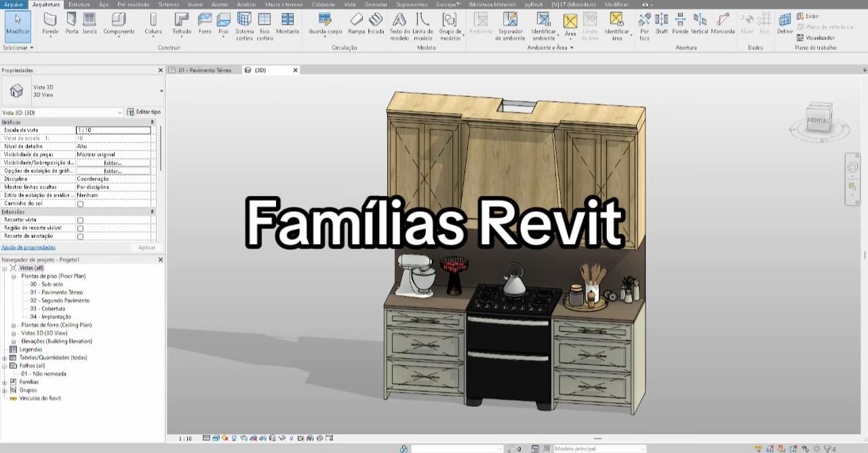Click the Vertical opening tool
868x453 pixels.
[x=700, y=23]
